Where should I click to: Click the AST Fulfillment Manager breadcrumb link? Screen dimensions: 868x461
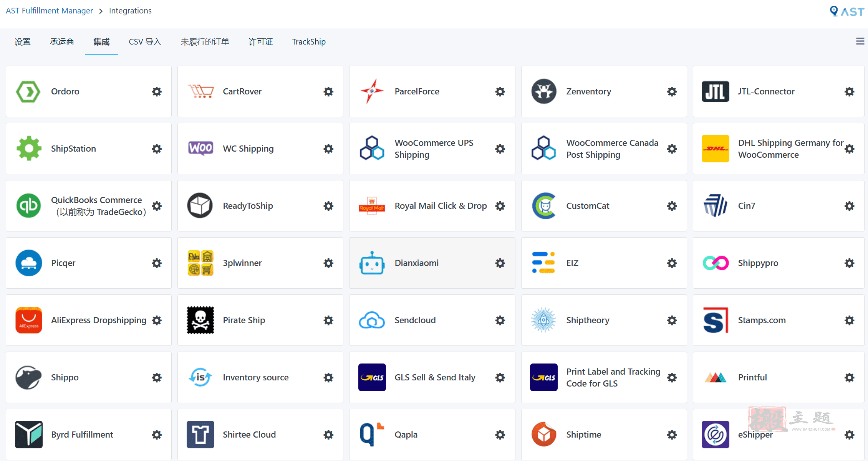(50, 11)
